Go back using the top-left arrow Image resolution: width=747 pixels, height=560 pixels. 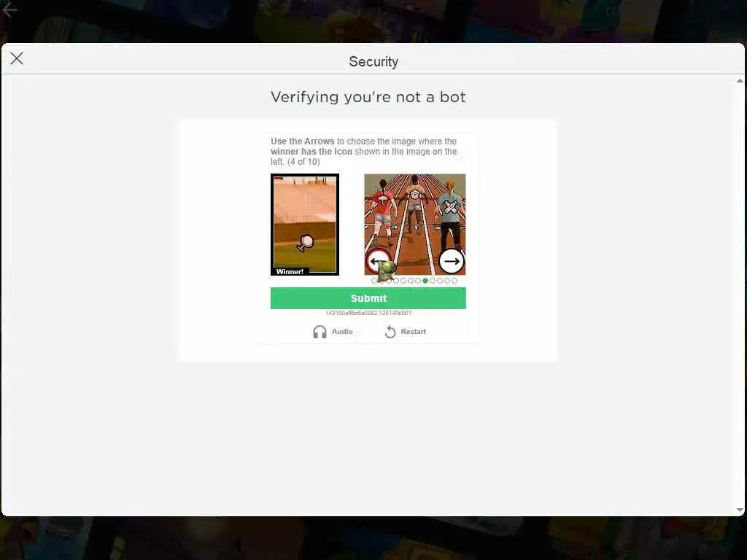tap(9, 9)
